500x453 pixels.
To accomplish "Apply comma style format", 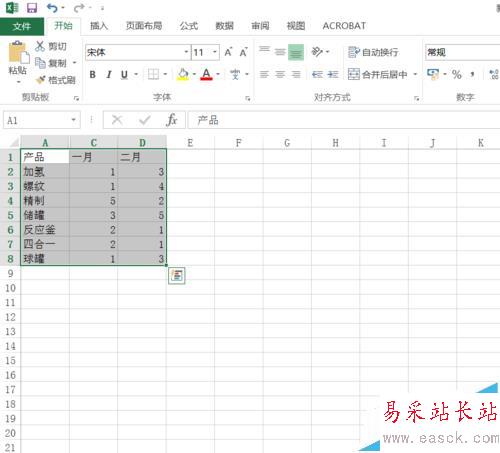I will (x=473, y=74).
